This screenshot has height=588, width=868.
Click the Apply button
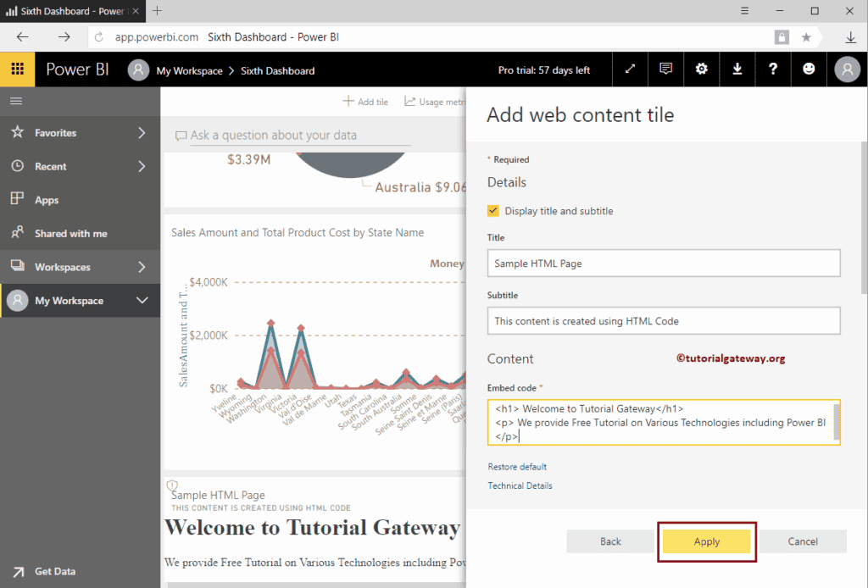pyautogui.click(x=706, y=541)
